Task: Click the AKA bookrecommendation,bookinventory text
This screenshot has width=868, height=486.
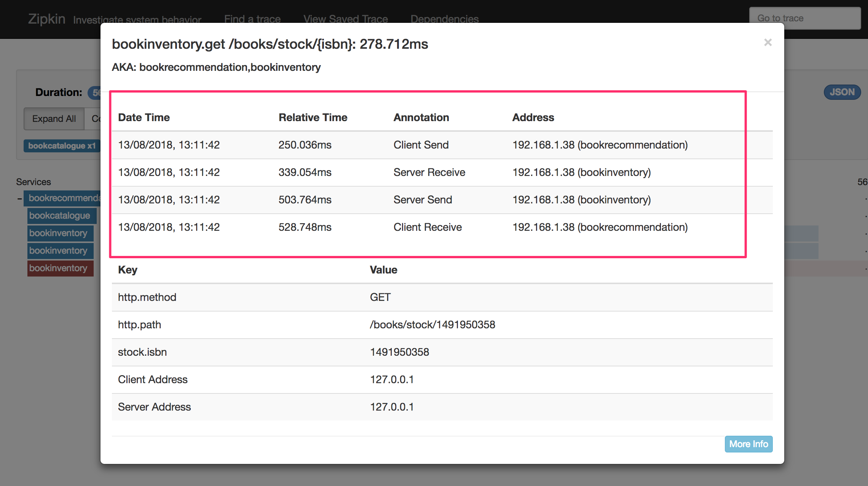Action: (x=216, y=67)
